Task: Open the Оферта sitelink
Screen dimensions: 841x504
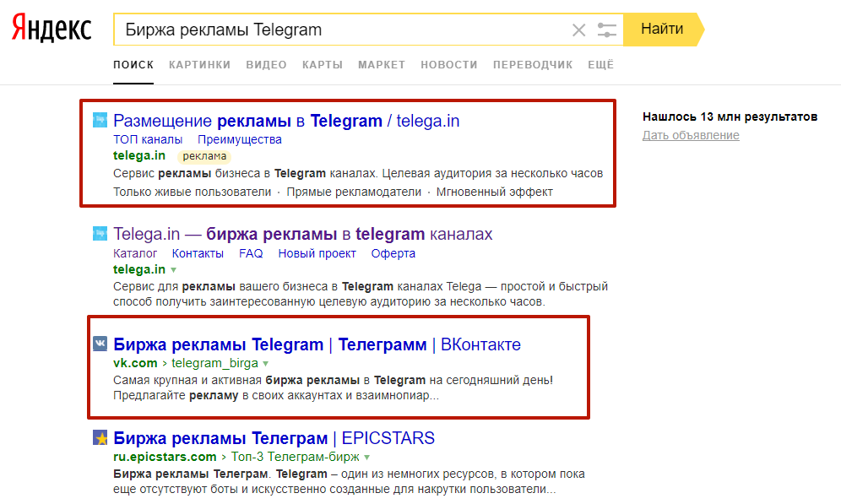Action: (393, 253)
